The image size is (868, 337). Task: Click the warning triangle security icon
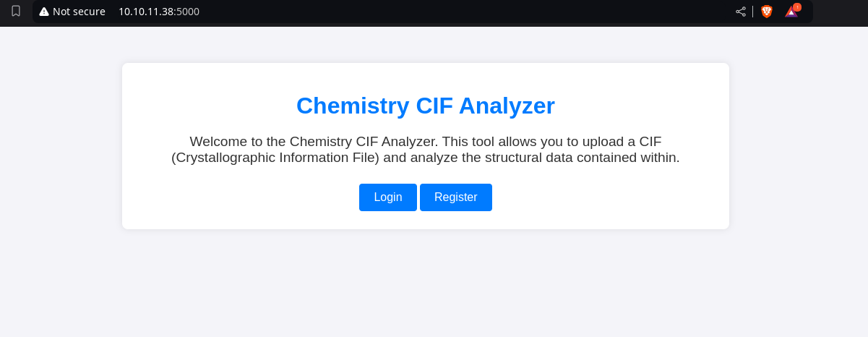click(x=44, y=12)
